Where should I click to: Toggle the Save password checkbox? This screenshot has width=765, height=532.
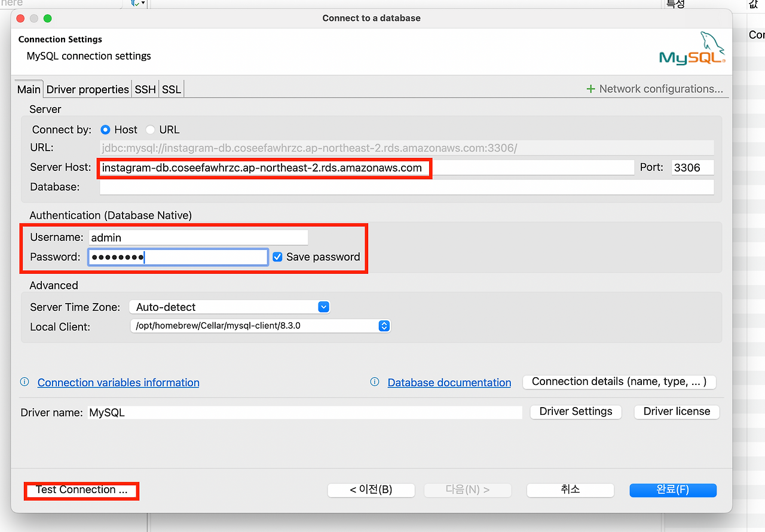click(x=277, y=257)
